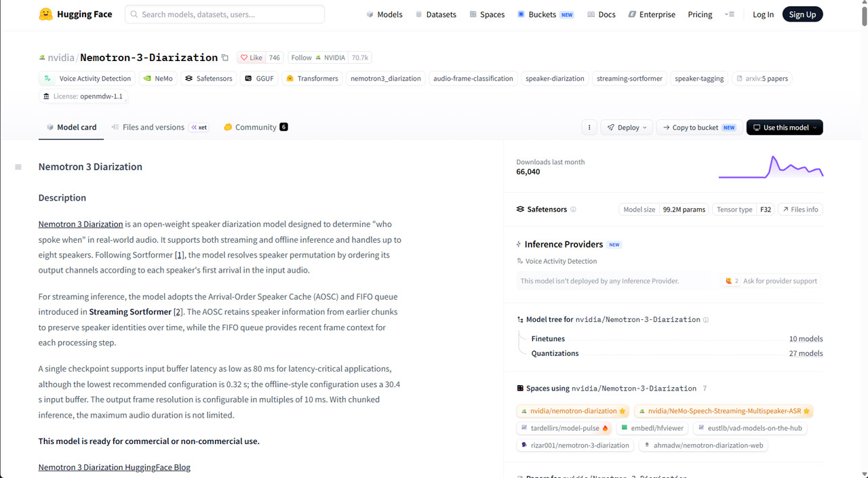Open the tardellirs/model-pulse space
This screenshot has height=478, width=868.
click(x=564, y=428)
